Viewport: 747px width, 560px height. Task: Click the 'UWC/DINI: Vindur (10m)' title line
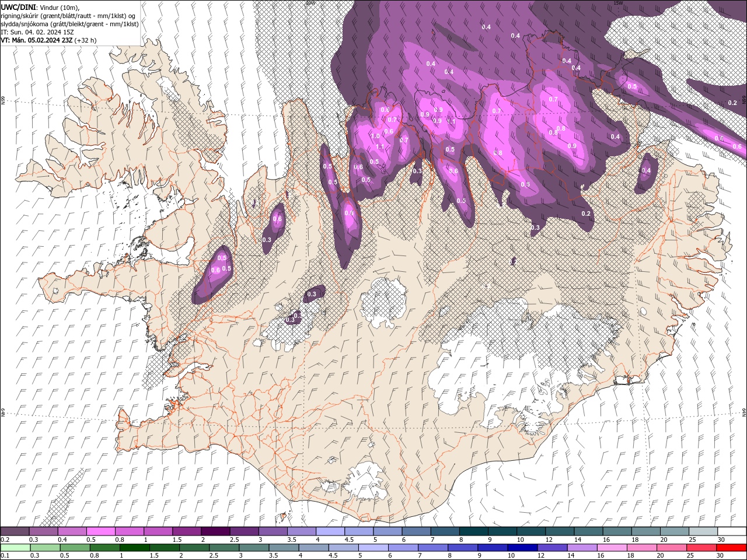pos(40,6)
